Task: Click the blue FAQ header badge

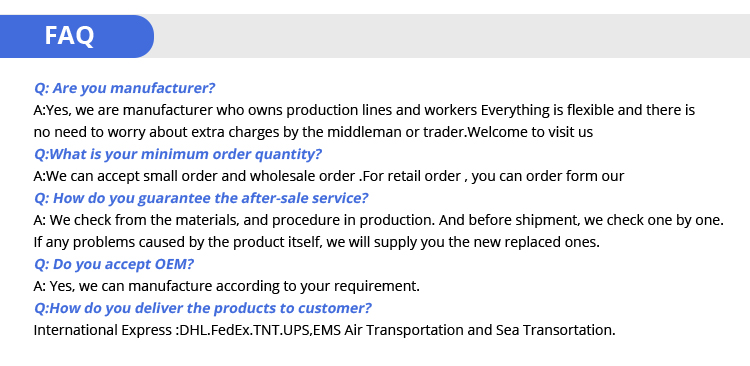Action: [77, 36]
